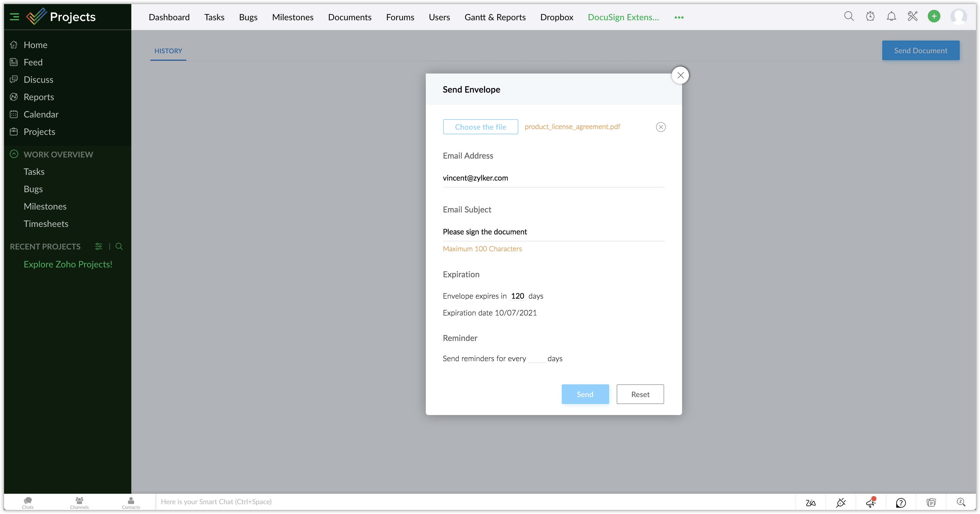
Task: Open the setup tools wrench icon
Action: (x=913, y=16)
